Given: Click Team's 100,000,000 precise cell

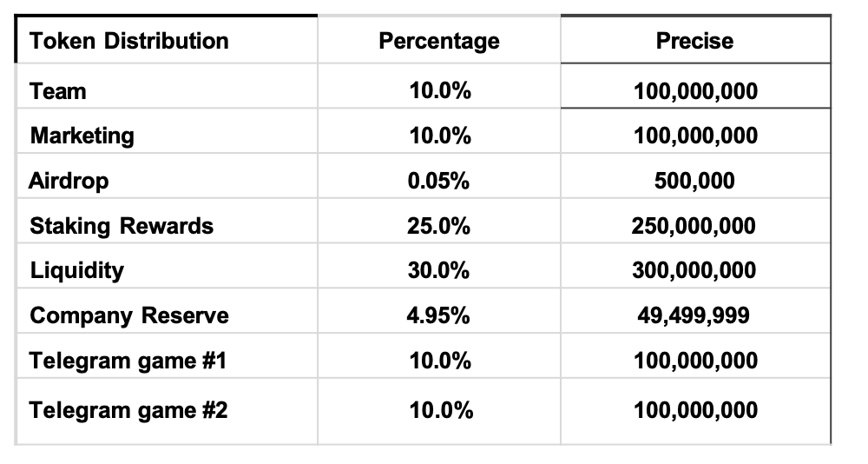Looking at the screenshot, I should (695, 86).
